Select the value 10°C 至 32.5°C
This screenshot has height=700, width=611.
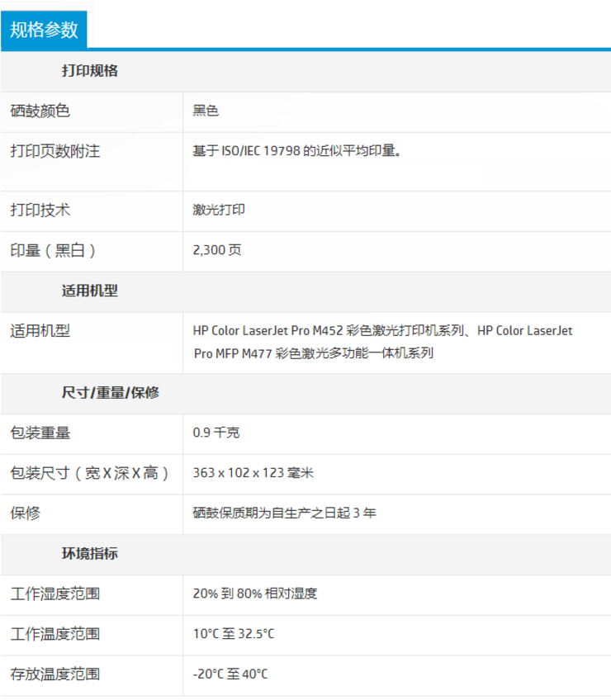pyautogui.click(x=234, y=633)
